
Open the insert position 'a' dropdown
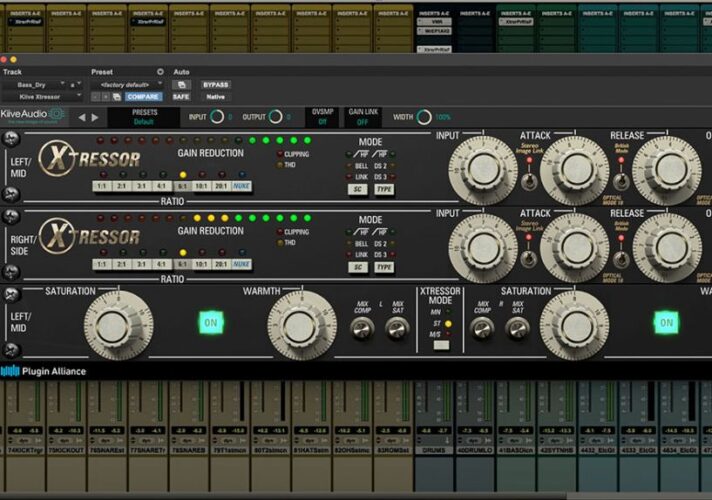[x=75, y=85]
